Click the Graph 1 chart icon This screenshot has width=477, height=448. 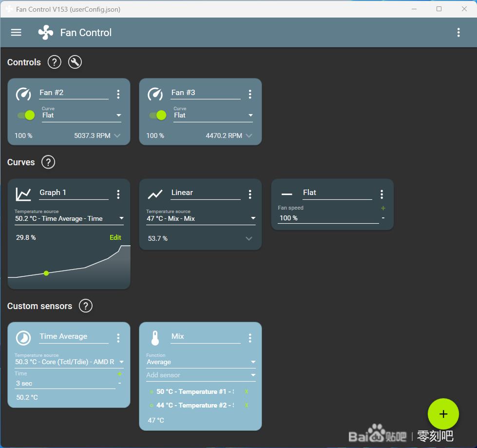(x=23, y=194)
